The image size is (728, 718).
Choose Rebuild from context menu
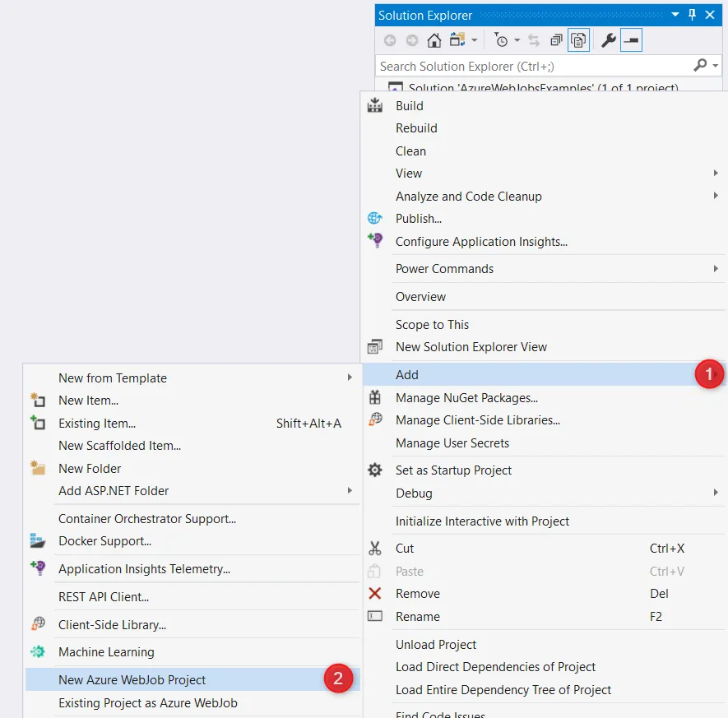(x=544, y=128)
